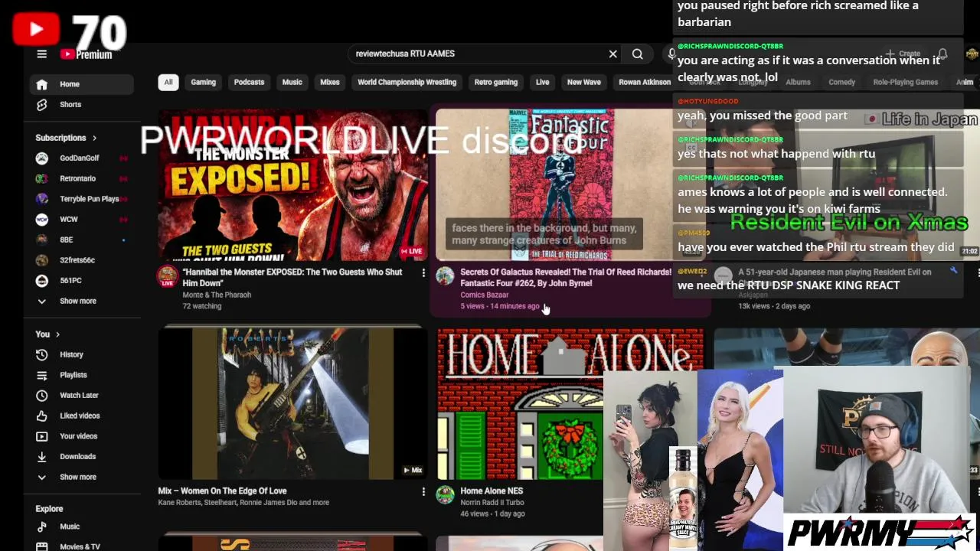
Task: Select the Podcasts filter chip
Action: (249, 82)
